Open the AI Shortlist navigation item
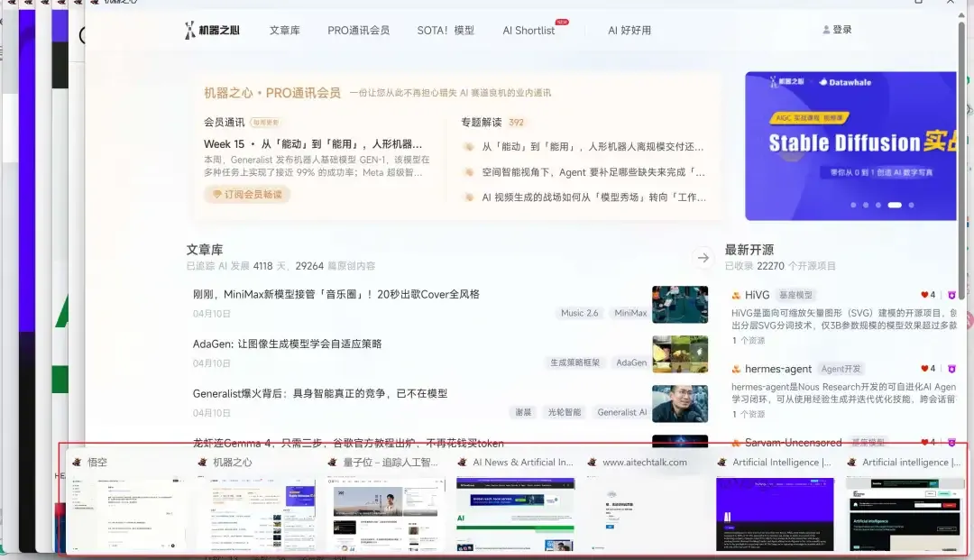Screen dimensions: 974x560 pos(528,31)
